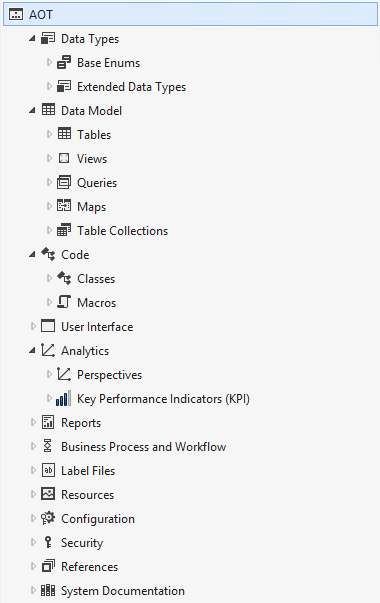Click the Base Enums node icon
The width and height of the screenshot is (380, 603).
pyautogui.click(x=64, y=62)
